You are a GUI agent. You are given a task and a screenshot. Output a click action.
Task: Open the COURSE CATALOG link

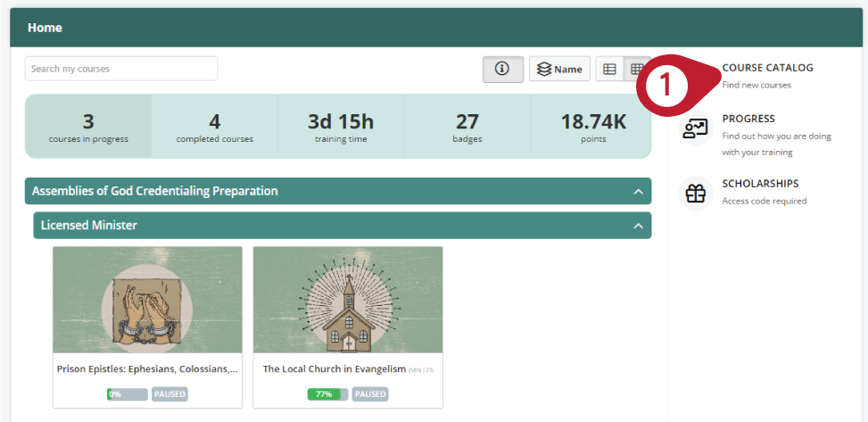pyautogui.click(x=767, y=68)
